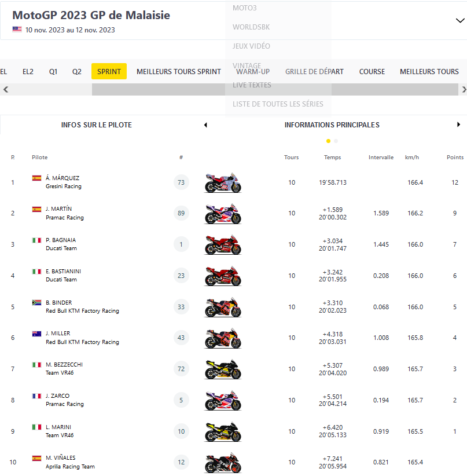Viewport: 467px width, 476px height.
Task: Switch to the second grey pagination dot
Action: 336,141
